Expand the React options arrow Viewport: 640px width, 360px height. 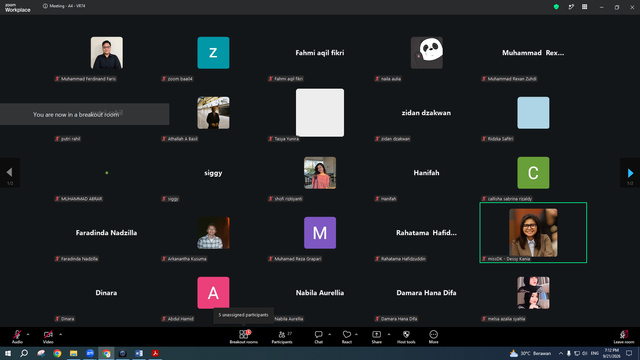356,334
